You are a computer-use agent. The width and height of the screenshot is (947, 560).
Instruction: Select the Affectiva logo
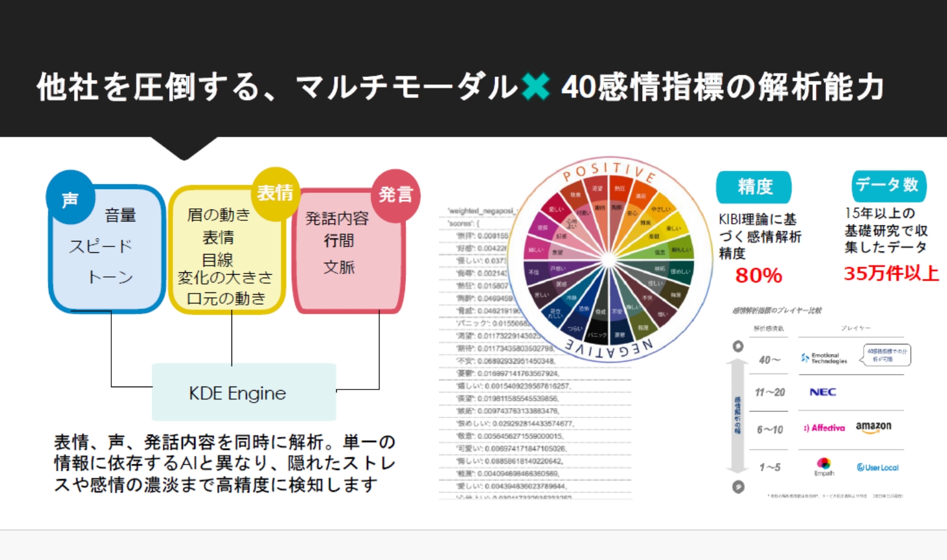824,427
